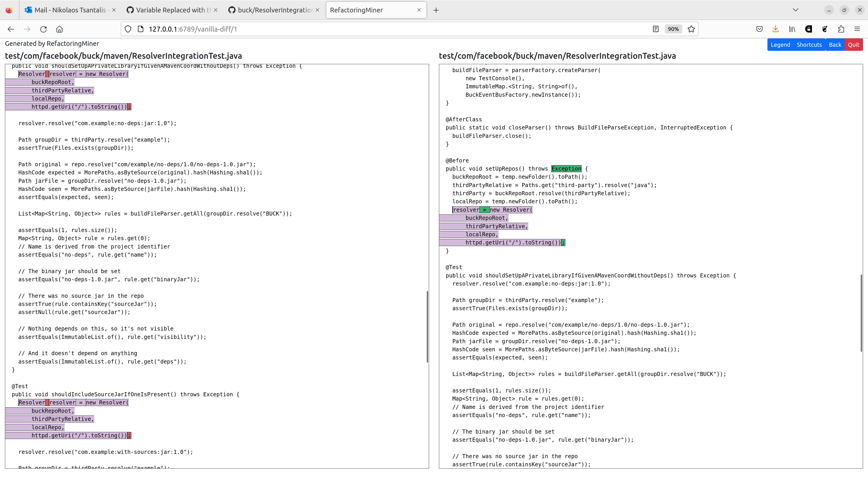Open the Downloads panel
The height and width of the screenshot is (488, 868).
pos(775,29)
